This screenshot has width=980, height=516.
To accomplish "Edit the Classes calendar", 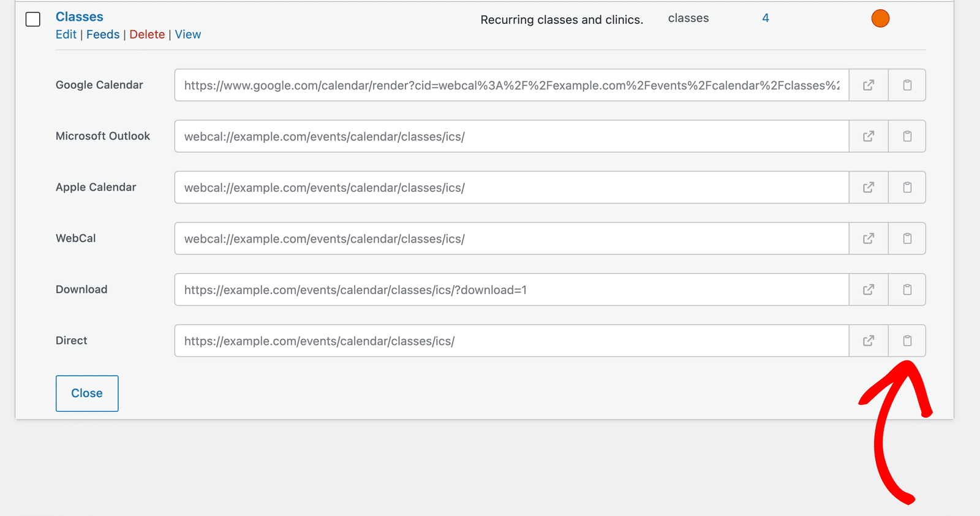I will click(66, 34).
